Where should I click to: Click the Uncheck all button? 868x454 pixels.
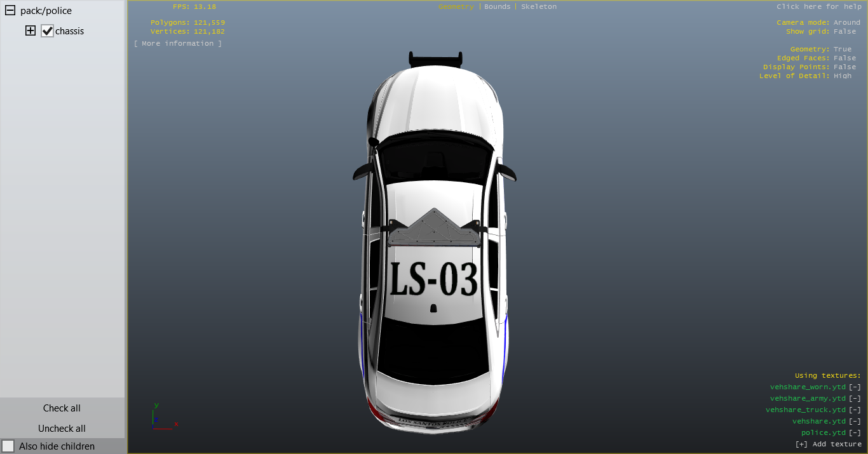(62, 429)
